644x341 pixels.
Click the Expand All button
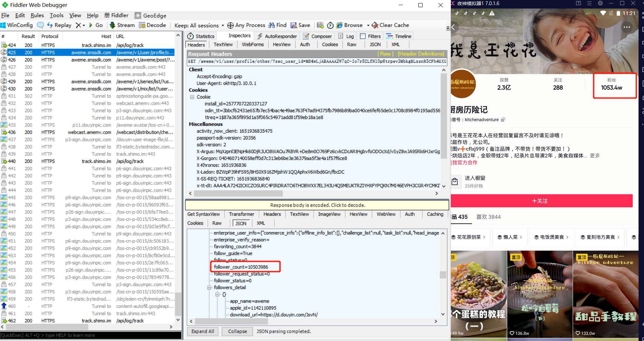coord(203,331)
